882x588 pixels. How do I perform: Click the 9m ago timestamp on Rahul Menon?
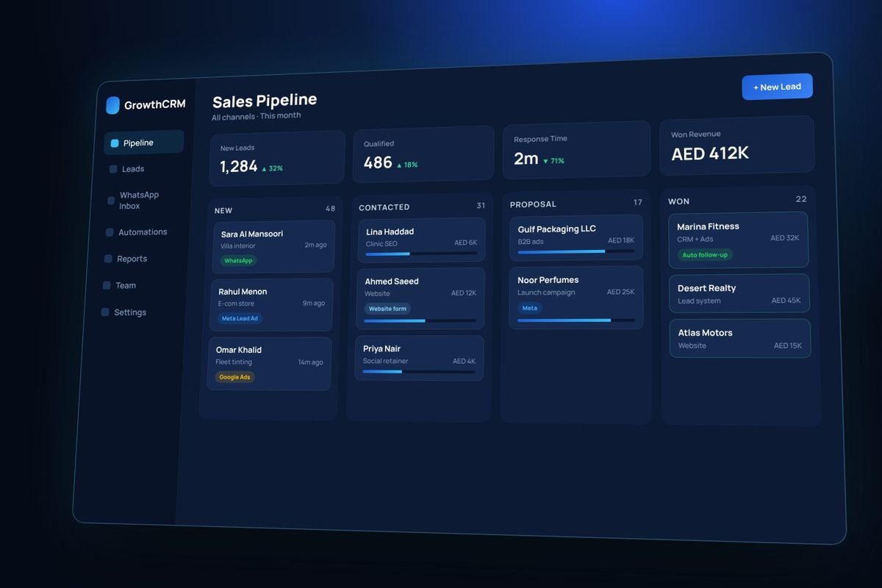[314, 304]
